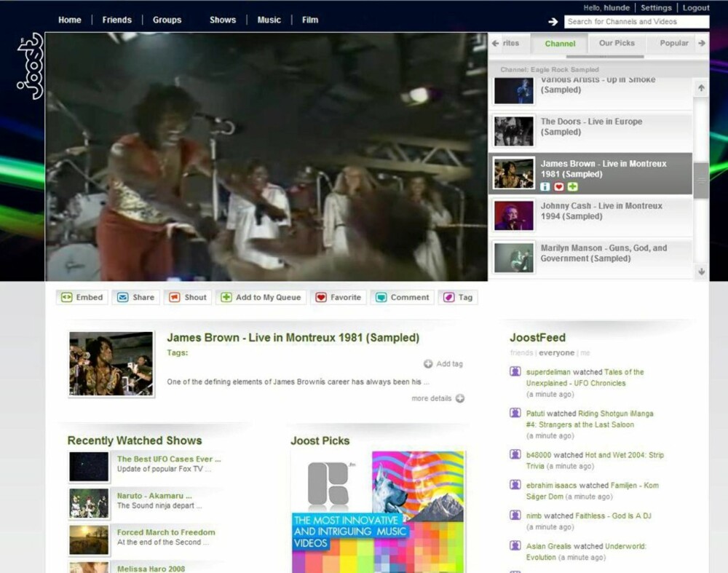Open Tales of the Unexplained - UFO Chronicles link
Viewport: 728px width, 573px height.
click(x=585, y=378)
